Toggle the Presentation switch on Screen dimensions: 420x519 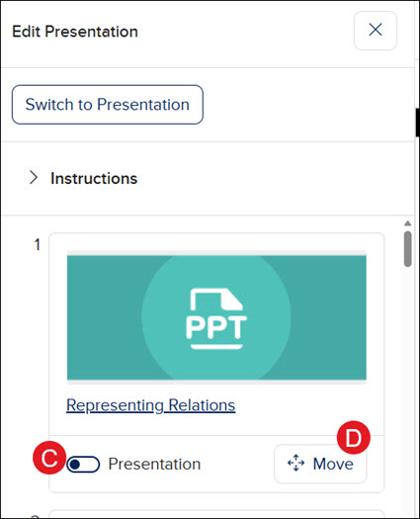[x=83, y=465]
